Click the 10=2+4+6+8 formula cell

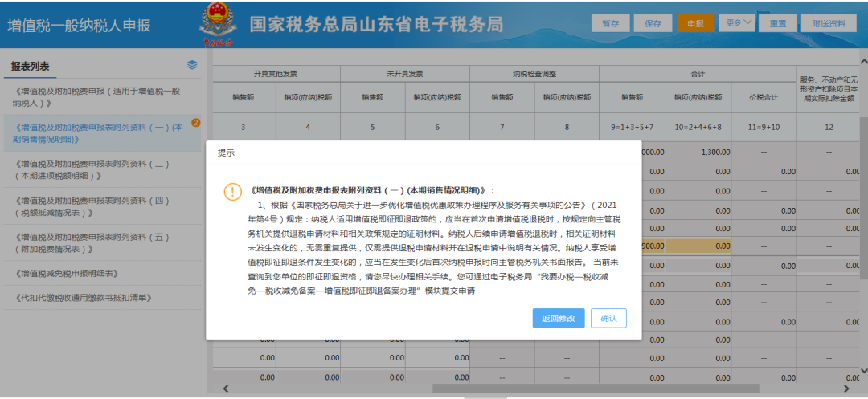698,127
